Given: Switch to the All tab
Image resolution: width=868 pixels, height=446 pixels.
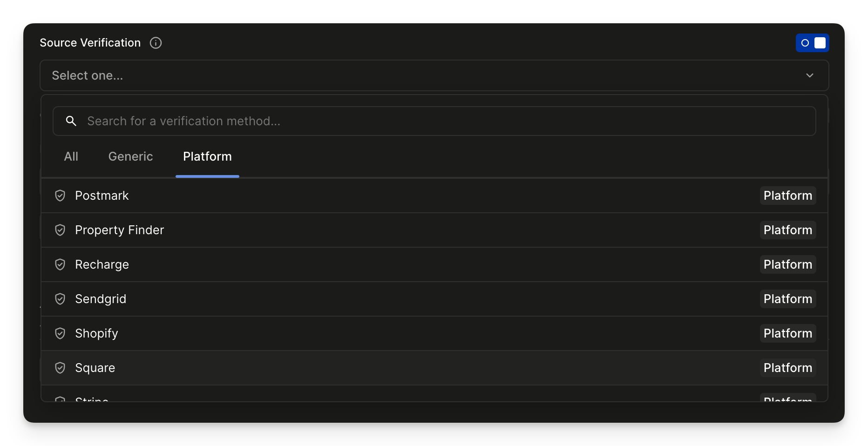Looking at the screenshot, I should coord(71,156).
